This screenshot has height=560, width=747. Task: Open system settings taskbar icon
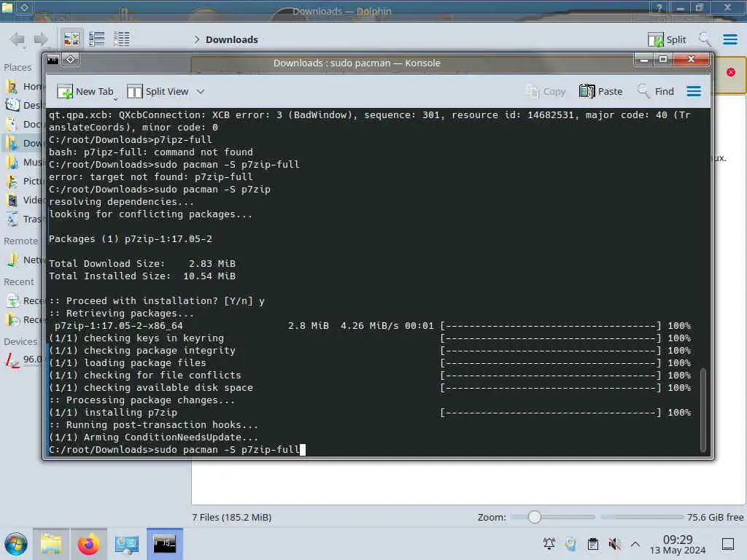(127, 544)
